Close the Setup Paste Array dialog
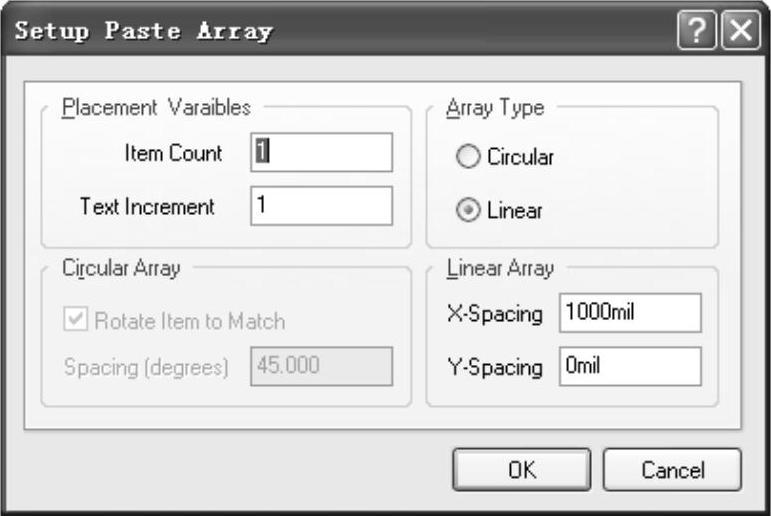This screenshot has height=516, width=771. (738, 31)
